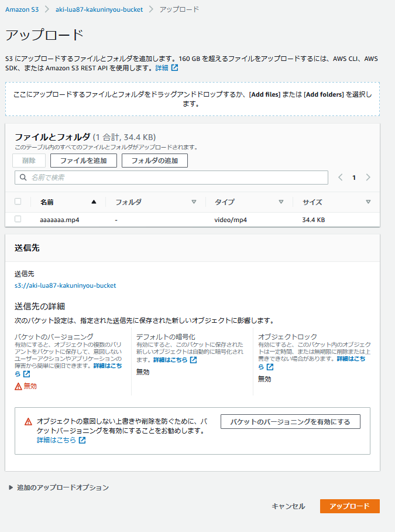Screen dimensions: 395x532
Task: Click the warning icon beside red 無効
Action: (18, 386)
